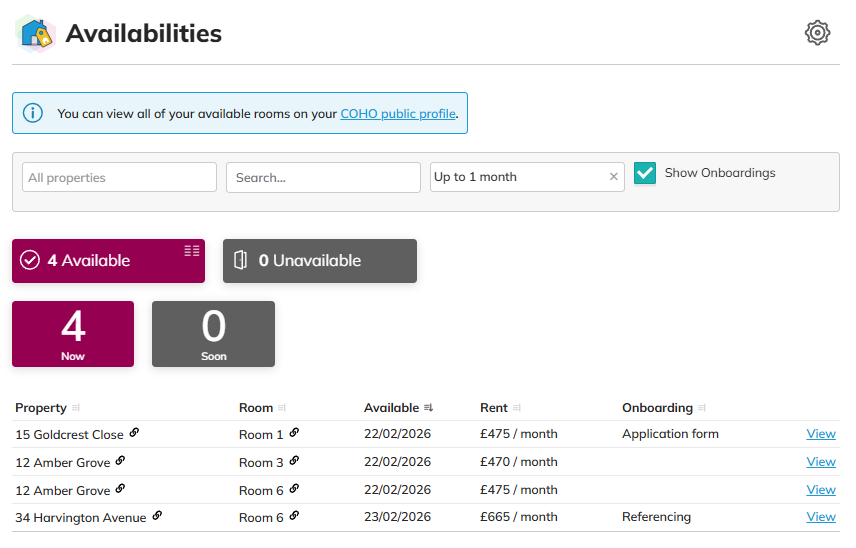Viewport: 856px width, 548px height.
Task: Clear the Up to 1 month filter
Action: pyautogui.click(x=614, y=177)
